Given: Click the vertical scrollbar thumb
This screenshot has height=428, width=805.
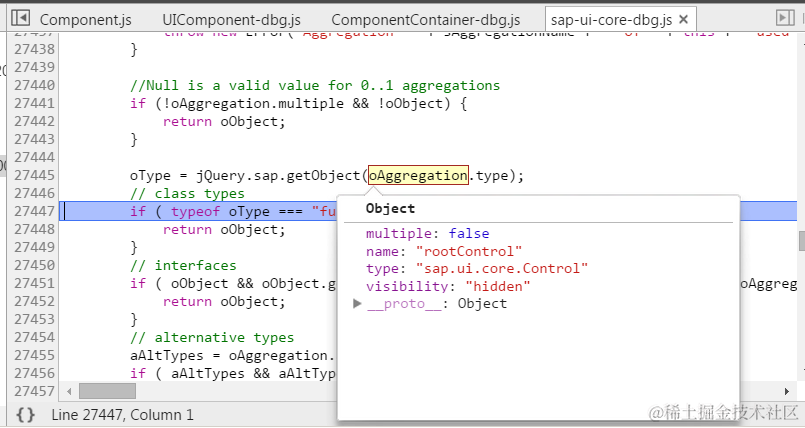Looking at the screenshot, I should pyautogui.click(x=801, y=241).
